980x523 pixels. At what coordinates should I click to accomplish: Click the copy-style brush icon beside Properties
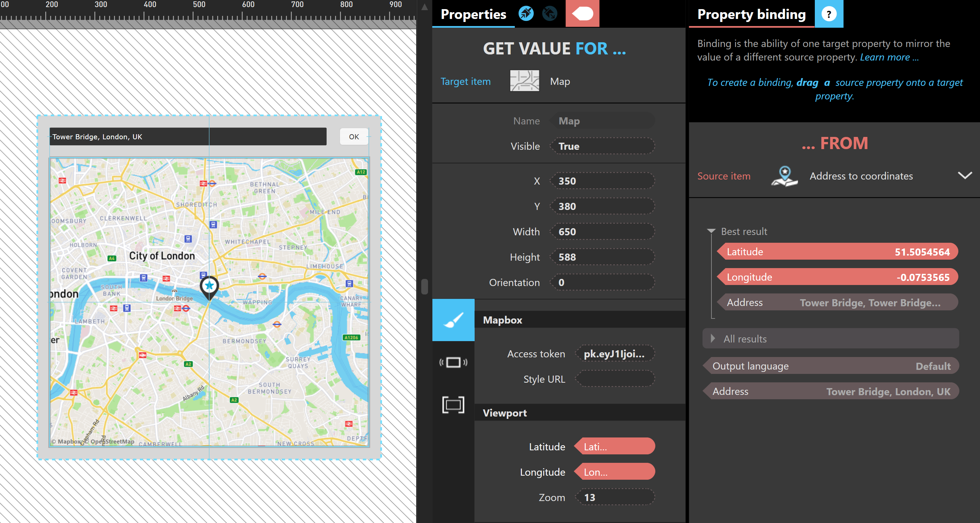click(x=526, y=14)
